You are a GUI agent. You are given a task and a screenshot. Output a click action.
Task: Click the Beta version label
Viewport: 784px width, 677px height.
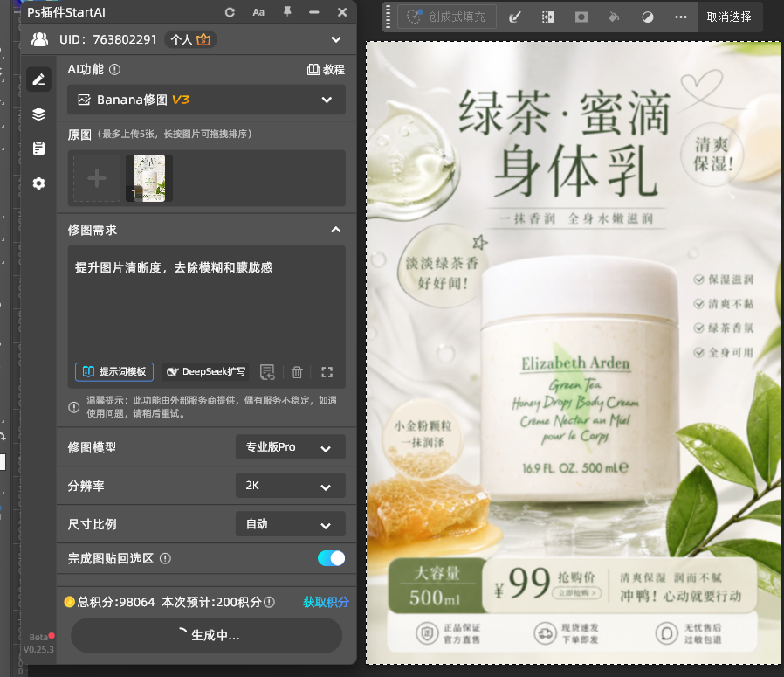(x=38, y=638)
